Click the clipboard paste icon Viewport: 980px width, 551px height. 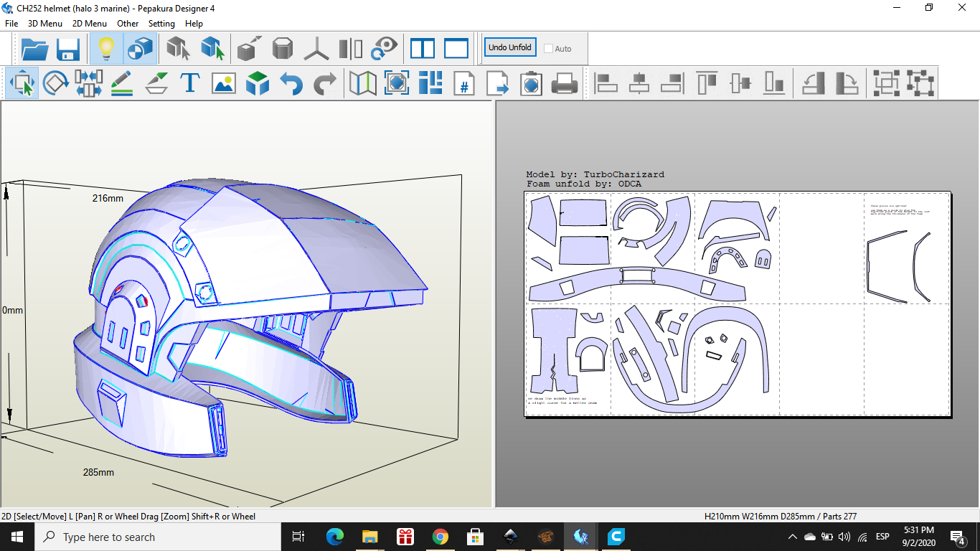coord(531,83)
